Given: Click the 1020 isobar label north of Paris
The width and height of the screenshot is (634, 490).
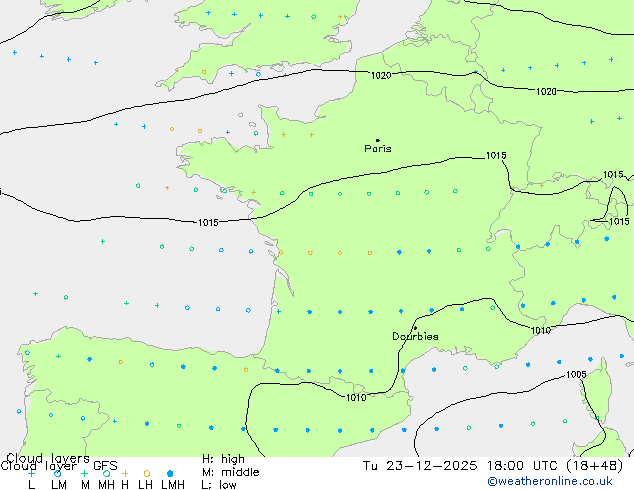Looking at the screenshot, I should (x=381, y=75).
